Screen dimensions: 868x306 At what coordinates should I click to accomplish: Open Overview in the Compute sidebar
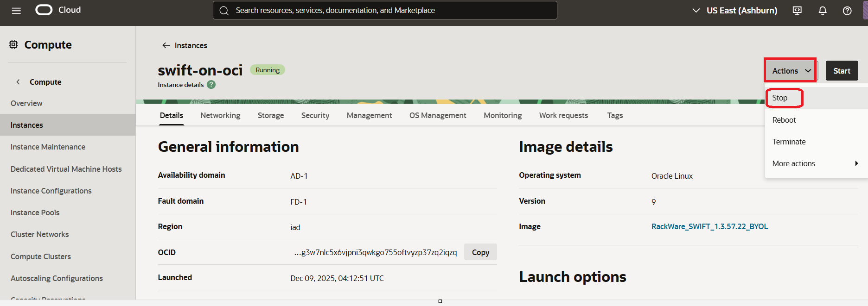click(26, 103)
